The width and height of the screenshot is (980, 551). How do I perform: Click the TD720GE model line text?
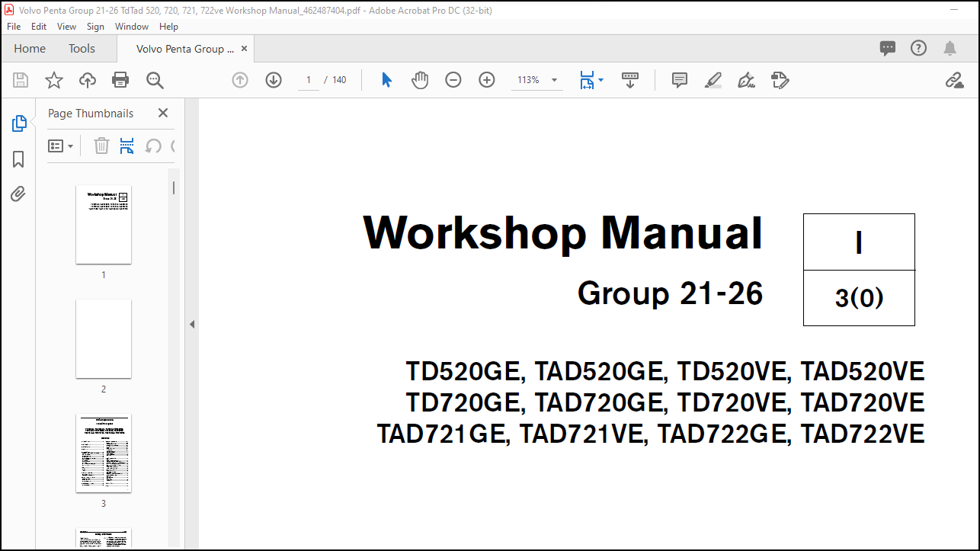click(x=665, y=403)
